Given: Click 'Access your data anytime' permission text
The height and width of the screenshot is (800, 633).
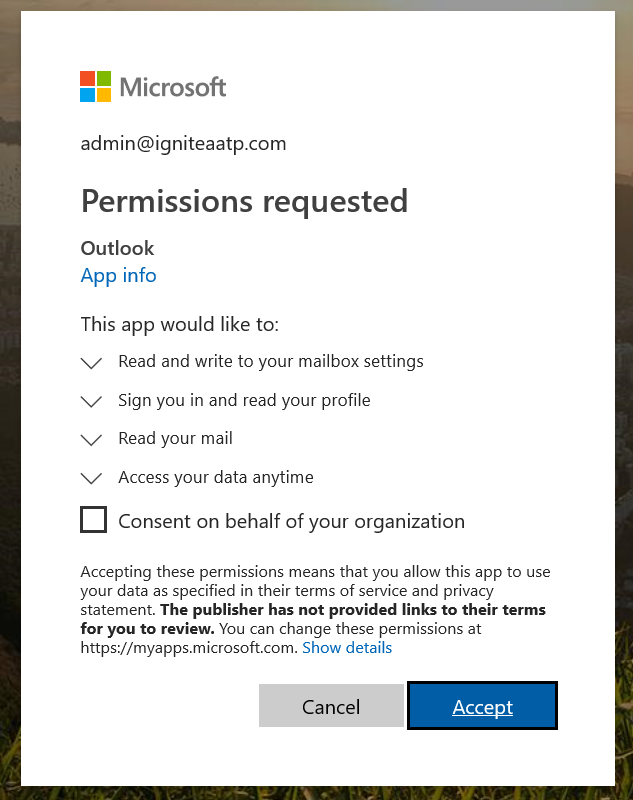Looking at the screenshot, I should (x=216, y=477).
